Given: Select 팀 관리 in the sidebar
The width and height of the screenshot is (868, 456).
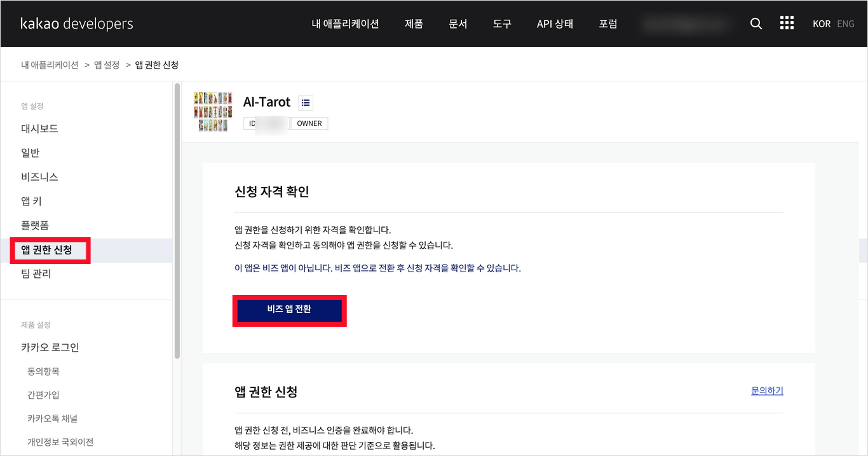Looking at the screenshot, I should (36, 273).
